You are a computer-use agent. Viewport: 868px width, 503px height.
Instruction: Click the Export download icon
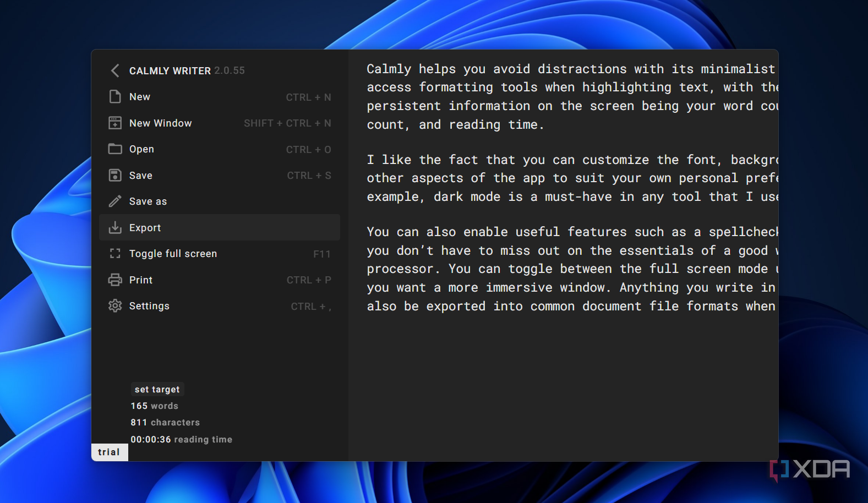(x=115, y=227)
